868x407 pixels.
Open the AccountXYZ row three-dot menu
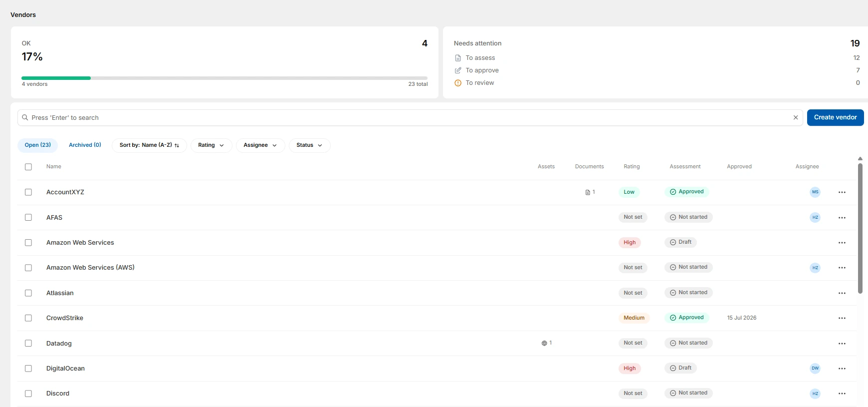click(x=842, y=192)
